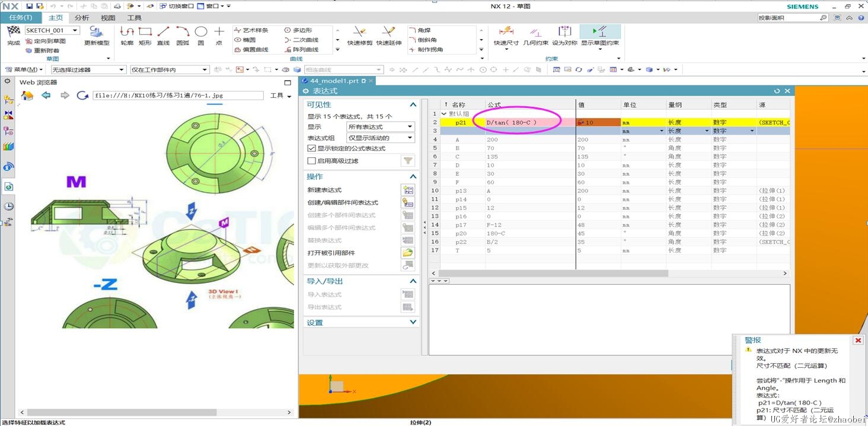Close the Alert warning popup
The image size is (868, 426).
[x=857, y=341]
